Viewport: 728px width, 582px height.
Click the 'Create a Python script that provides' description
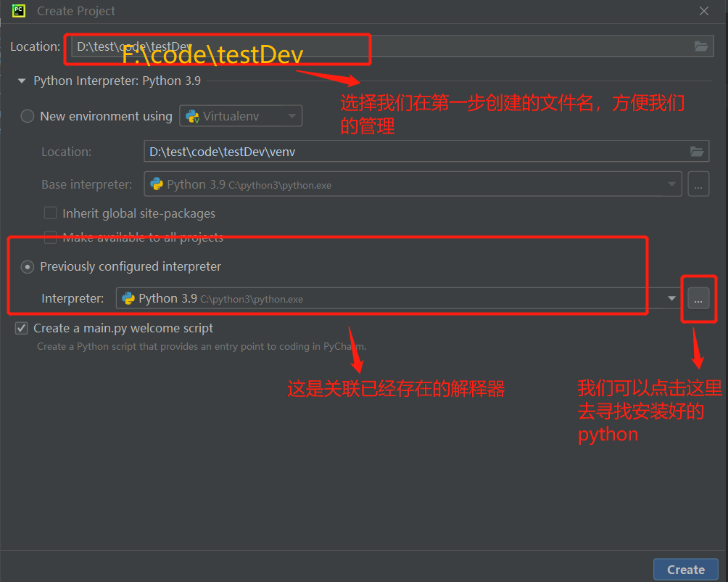click(202, 346)
